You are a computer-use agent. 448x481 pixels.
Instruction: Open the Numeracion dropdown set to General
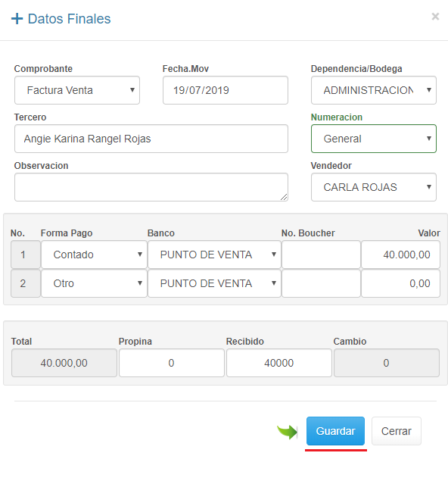[374, 139]
